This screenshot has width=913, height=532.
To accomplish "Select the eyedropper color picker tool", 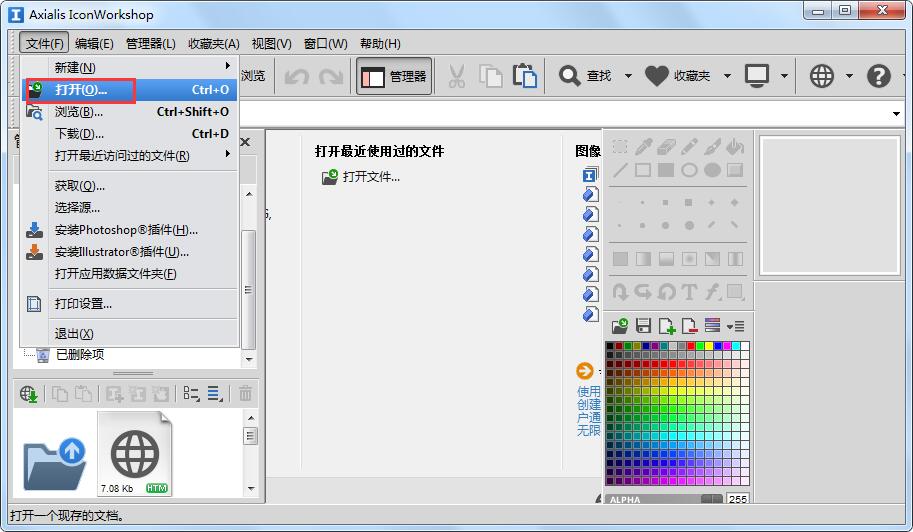I will [x=643, y=147].
